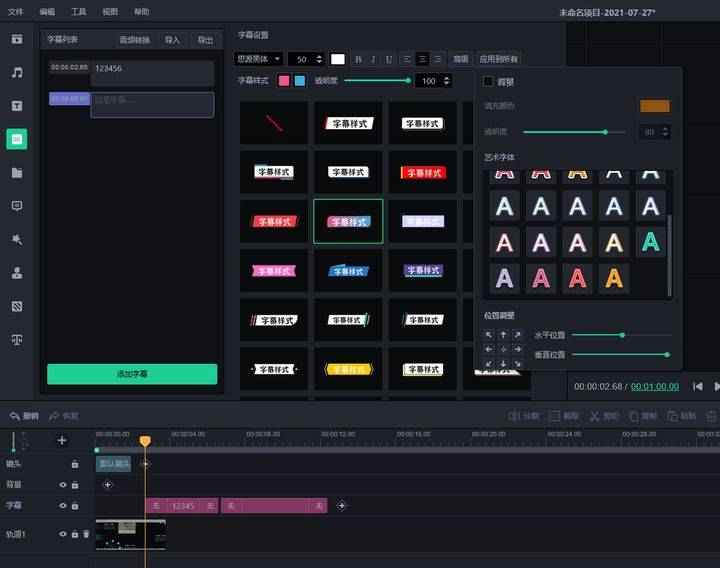This screenshot has width=720, height=568.
Task: Open the music library in the sidebar
Action: pos(17,72)
